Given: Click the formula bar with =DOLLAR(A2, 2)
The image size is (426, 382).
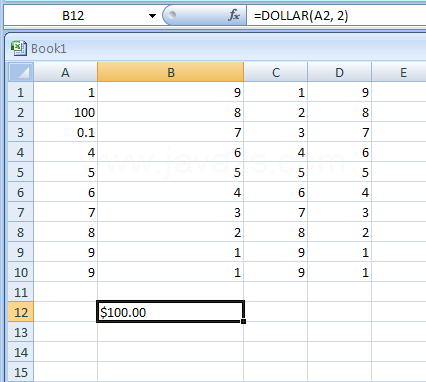Looking at the screenshot, I should [336, 16].
